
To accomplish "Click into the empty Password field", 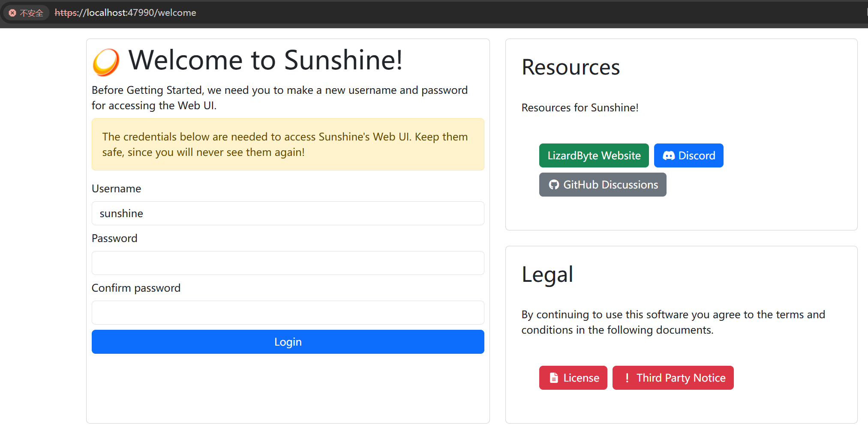I will [x=288, y=263].
